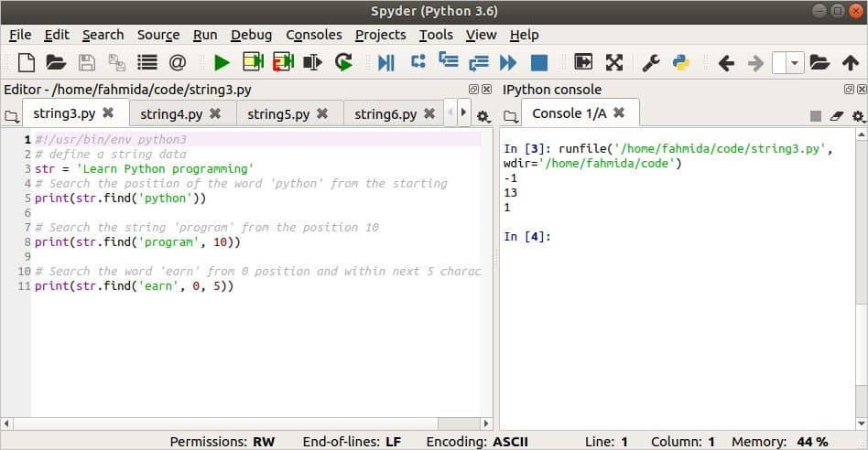Close the string6.py tab
Image resolution: width=868 pixels, height=450 pixels.
(429, 113)
